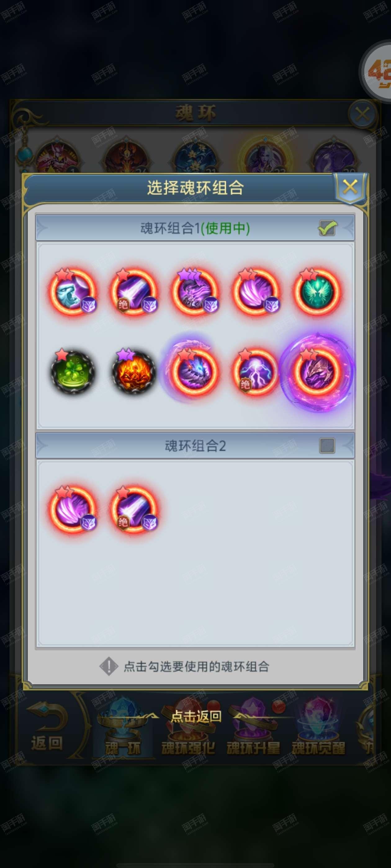Select the lightning bolt soul ring
391x868 pixels.
click(x=256, y=372)
